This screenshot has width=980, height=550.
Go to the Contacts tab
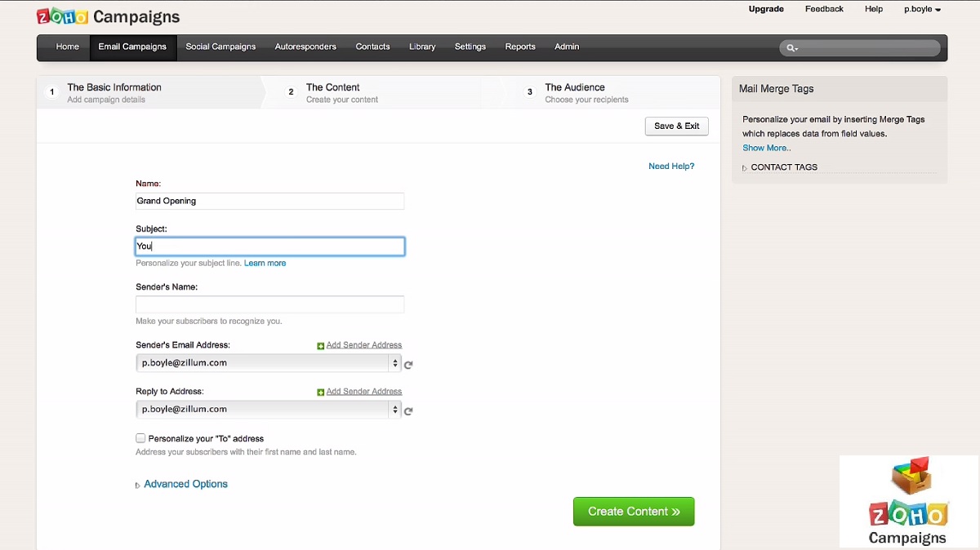pyautogui.click(x=372, y=47)
